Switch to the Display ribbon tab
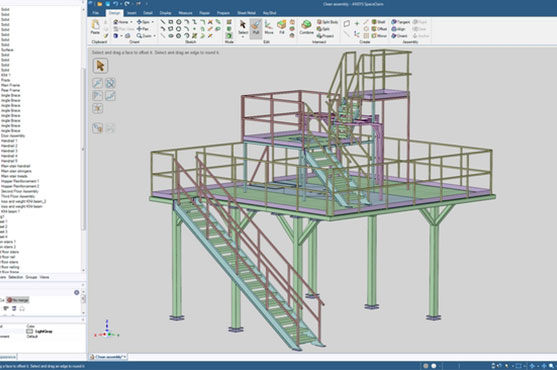The height and width of the screenshot is (370, 557). [x=166, y=13]
